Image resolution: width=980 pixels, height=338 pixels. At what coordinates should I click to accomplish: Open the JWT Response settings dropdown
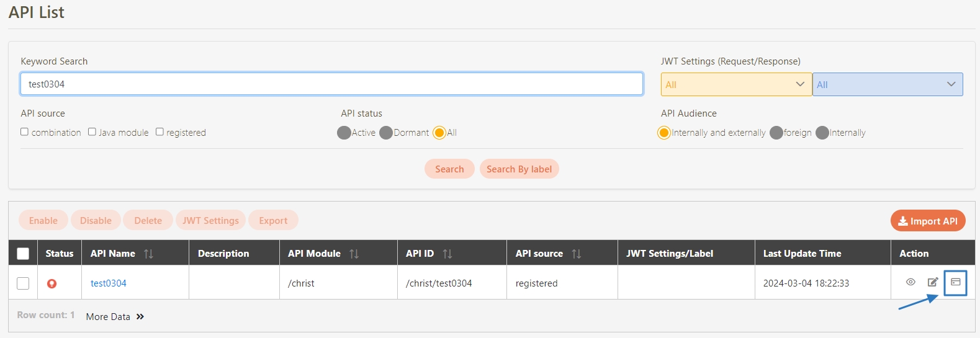click(x=887, y=84)
